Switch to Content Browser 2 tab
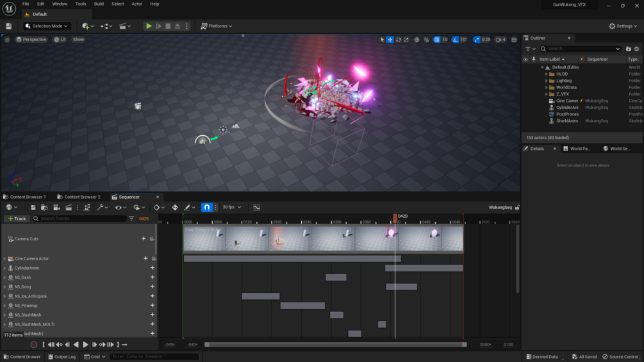Screen dimensions: 644x362 (x=79, y=197)
